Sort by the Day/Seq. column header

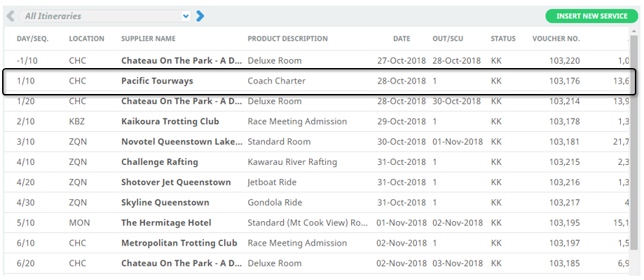pos(32,39)
